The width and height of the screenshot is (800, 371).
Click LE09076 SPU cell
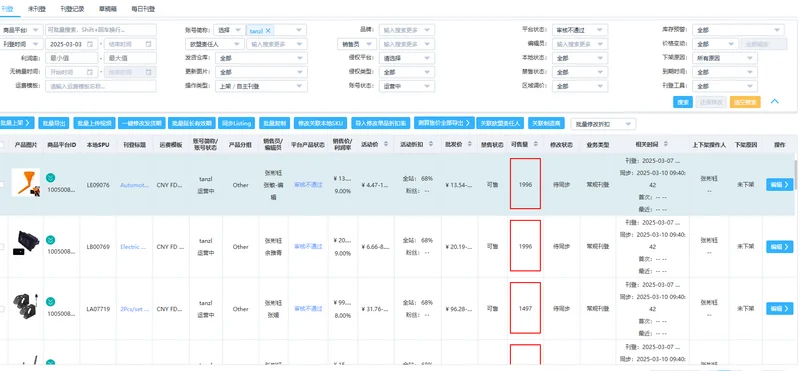(x=98, y=185)
